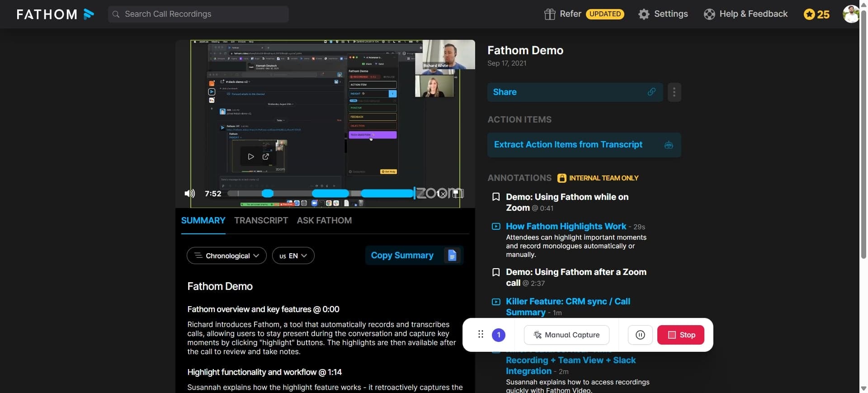
Task: Open Help & Feedback lifebuoy icon
Action: [x=709, y=14]
